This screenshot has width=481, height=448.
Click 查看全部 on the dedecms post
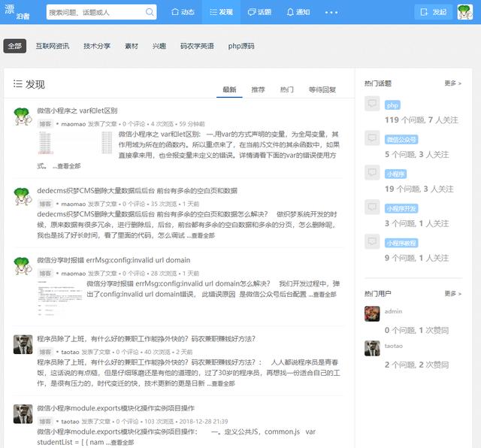pyautogui.click(x=203, y=235)
